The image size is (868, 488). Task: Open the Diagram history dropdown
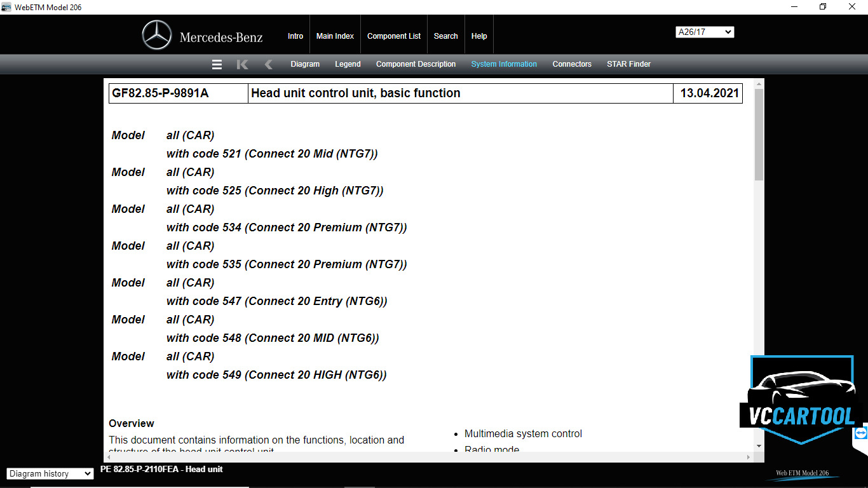(50, 473)
